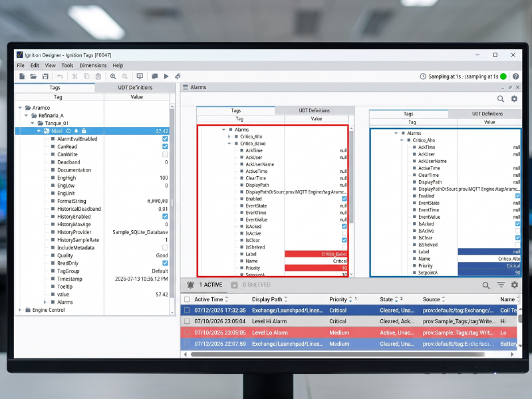The image size is (532, 399).
Task: Click the clock icon beside Sampling text
Action: click(x=423, y=76)
